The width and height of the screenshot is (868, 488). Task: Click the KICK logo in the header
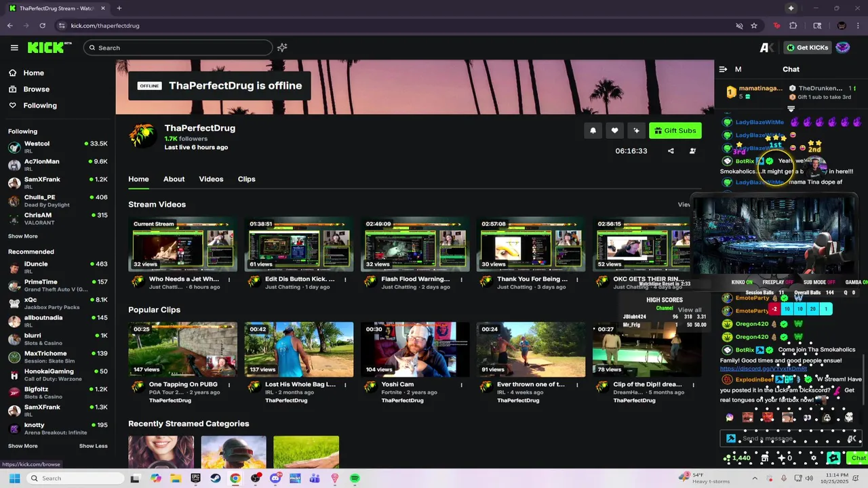pyautogui.click(x=50, y=47)
